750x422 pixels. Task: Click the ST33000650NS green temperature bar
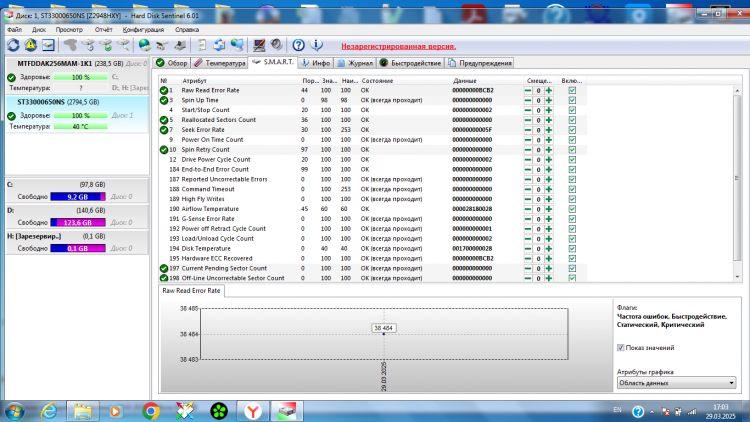point(80,127)
